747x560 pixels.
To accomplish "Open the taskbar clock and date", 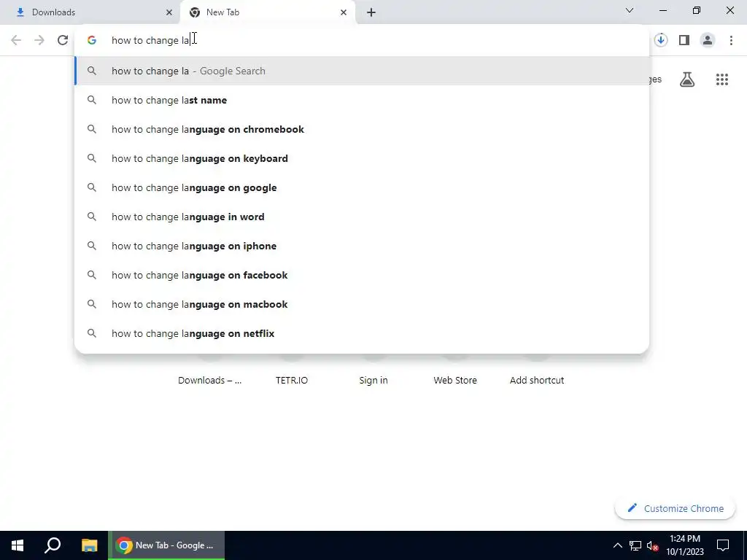I will (684, 545).
